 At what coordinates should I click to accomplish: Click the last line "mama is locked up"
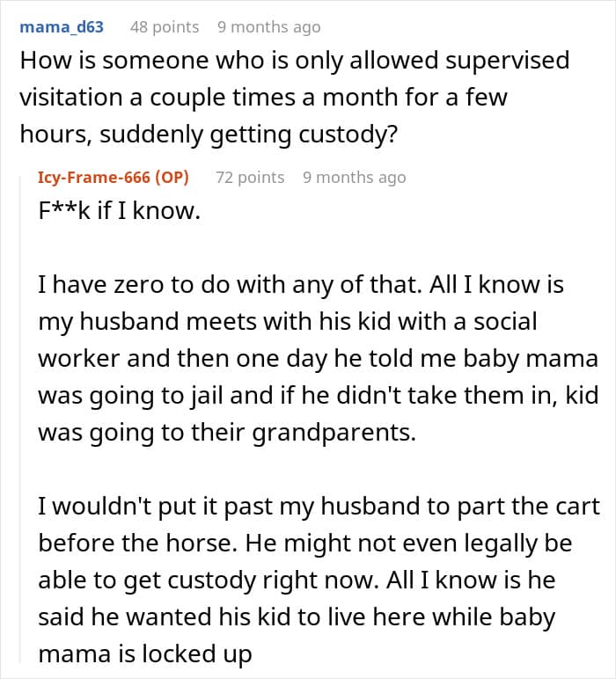click(145, 654)
